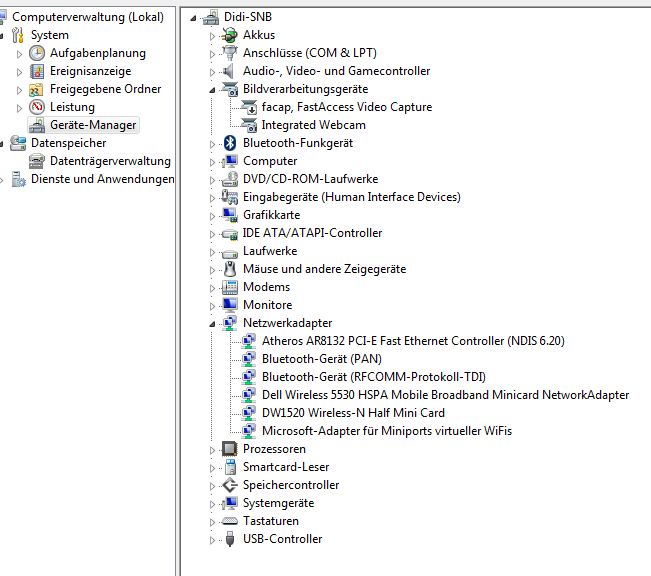651x576 pixels.
Task: Expand the USB-Controller category arrow
Action: 212,540
